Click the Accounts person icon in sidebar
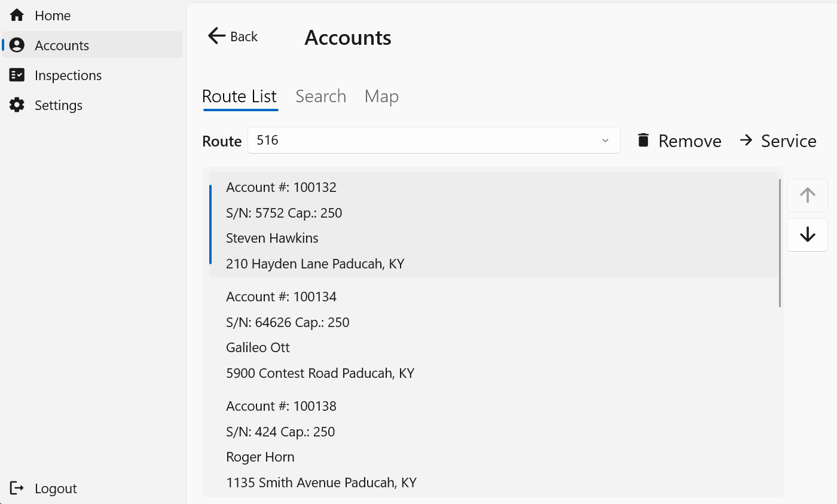Image resolution: width=837 pixels, height=504 pixels. (x=17, y=45)
